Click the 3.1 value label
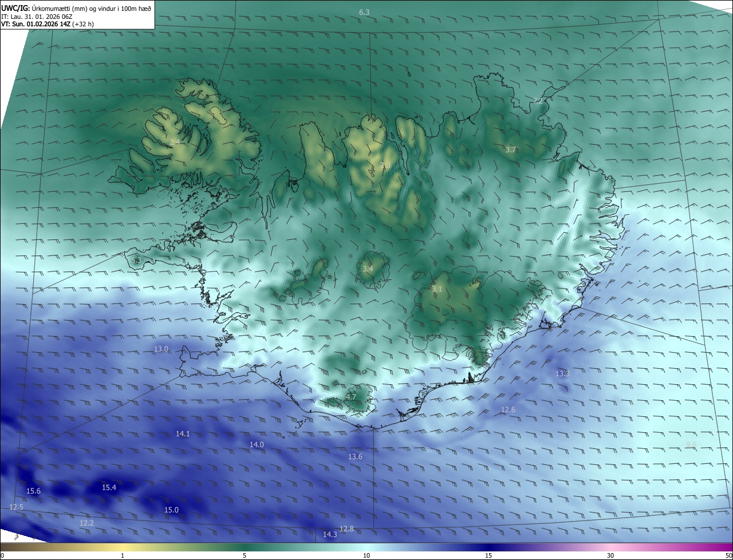This screenshot has height=560, width=733. pos(437,289)
